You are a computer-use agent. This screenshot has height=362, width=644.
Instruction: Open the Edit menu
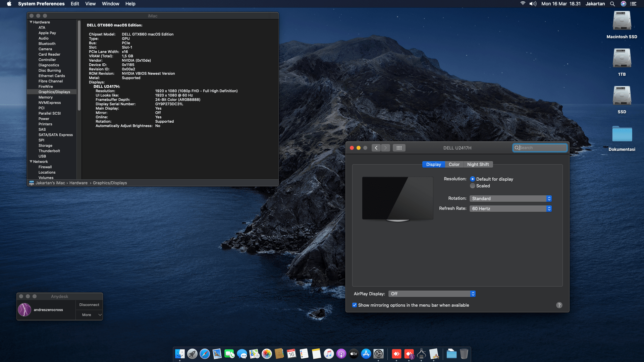pos(75,4)
